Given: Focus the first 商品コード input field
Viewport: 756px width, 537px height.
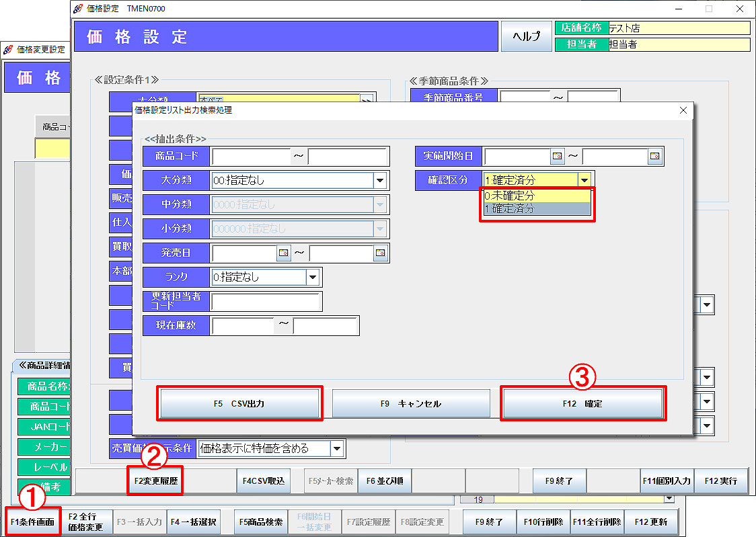Looking at the screenshot, I should 250,157.
